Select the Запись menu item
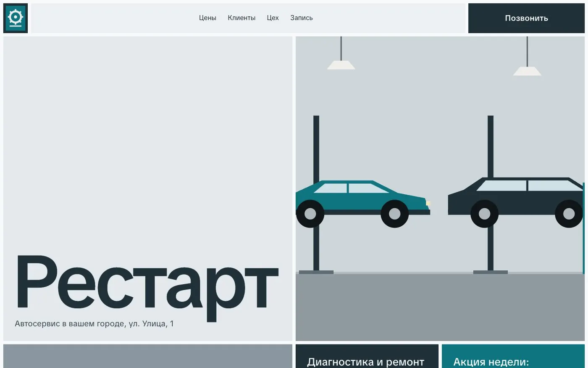This screenshot has height=368, width=588. point(302,18)
